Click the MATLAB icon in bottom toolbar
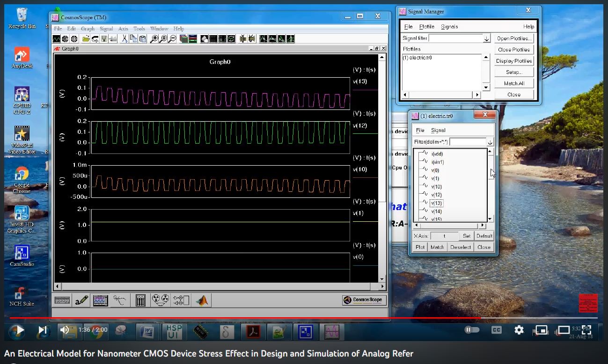This screenshot has width=608, height=364. point(202,300)
